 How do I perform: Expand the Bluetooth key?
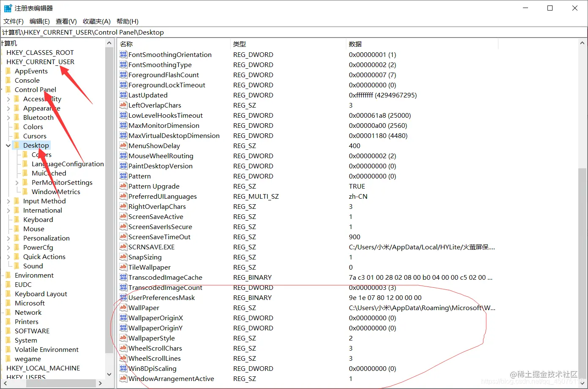(8, 118)
